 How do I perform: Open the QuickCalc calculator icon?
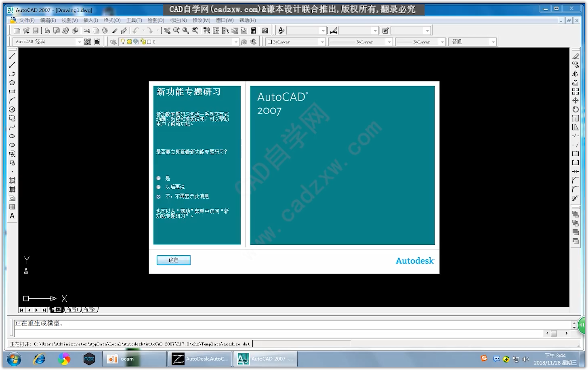[253, 30]
